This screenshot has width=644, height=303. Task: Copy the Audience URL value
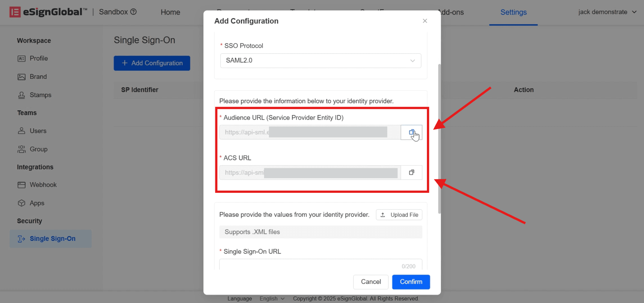pos(411,132)
